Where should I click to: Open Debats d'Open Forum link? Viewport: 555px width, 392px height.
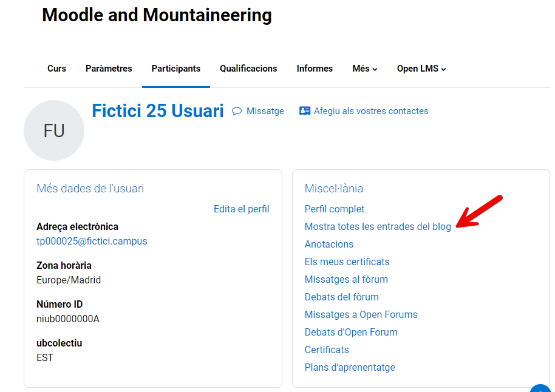[x=351, y=332]
